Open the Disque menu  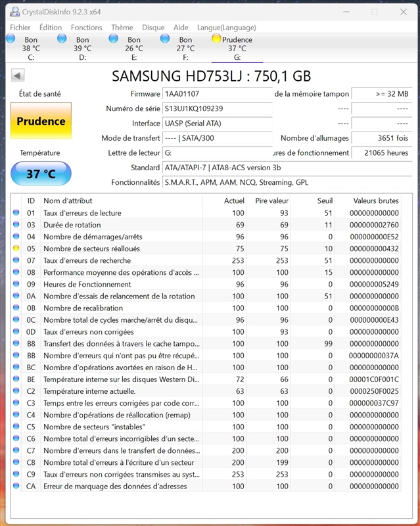click(x=153, y=28)
